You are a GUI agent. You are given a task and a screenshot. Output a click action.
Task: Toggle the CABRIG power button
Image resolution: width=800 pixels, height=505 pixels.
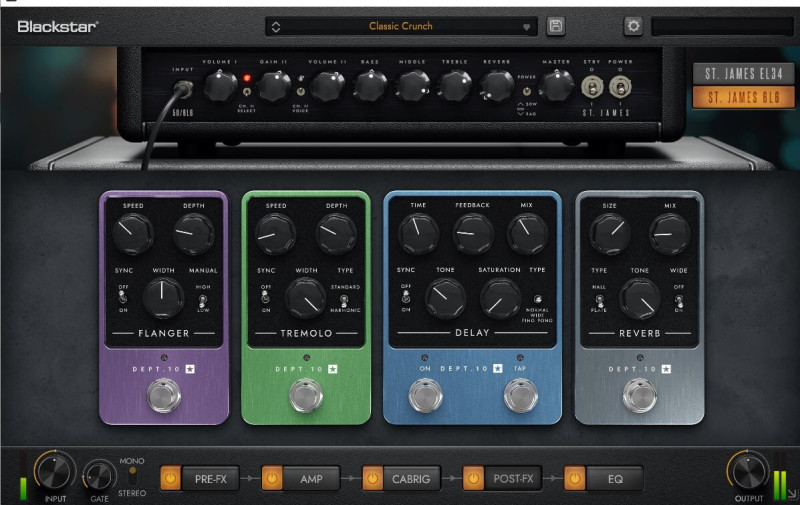pos(372,478)
